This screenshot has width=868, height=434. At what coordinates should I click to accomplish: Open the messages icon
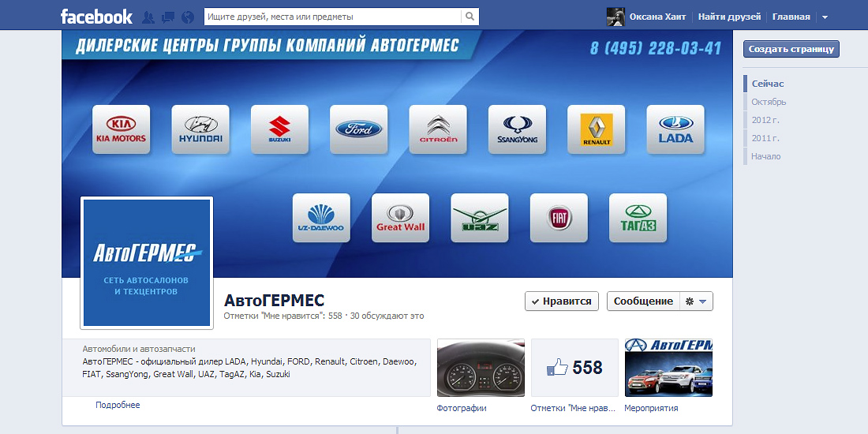pos(168,17)
